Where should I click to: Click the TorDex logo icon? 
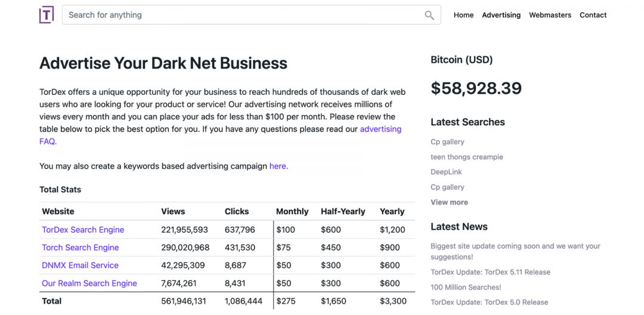pos(47,15)
